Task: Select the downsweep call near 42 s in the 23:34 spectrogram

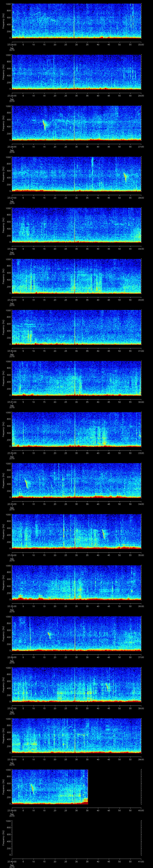Action: tap(104, 534)
